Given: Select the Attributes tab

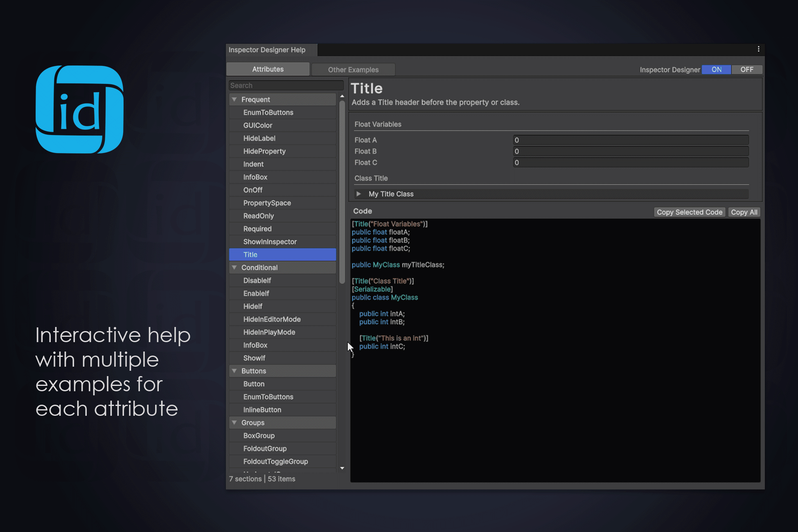Looking at the screenshot, I should pyautogui.click(x=268, y=69).
